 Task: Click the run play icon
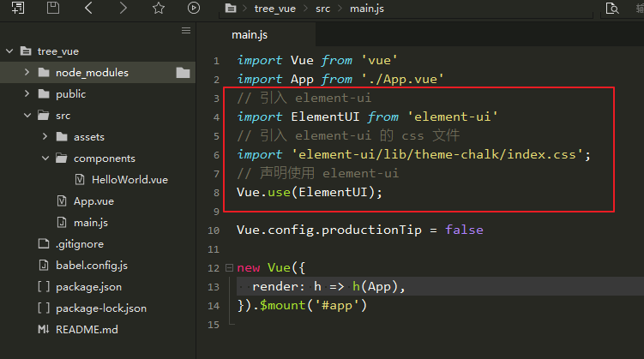[194, 8]
